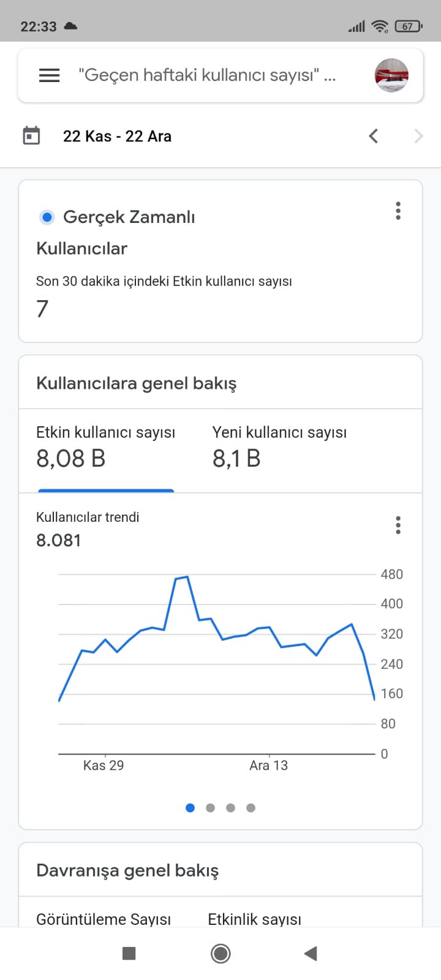Open Kullanıcılar trendi chart options menu
The width and height of the screenshot is (441, 980).
(398, 525)
